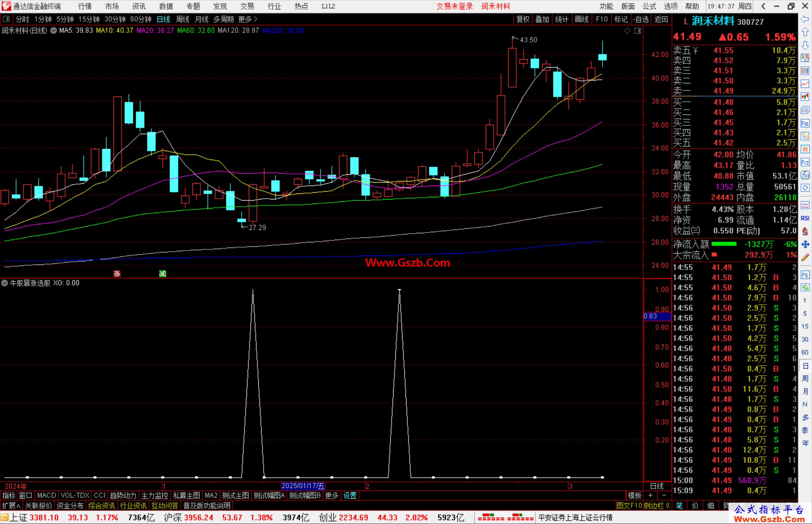Switch to the 60 minute period in sidebar
This screenshot has height=524, width=812.
[805, 353]
